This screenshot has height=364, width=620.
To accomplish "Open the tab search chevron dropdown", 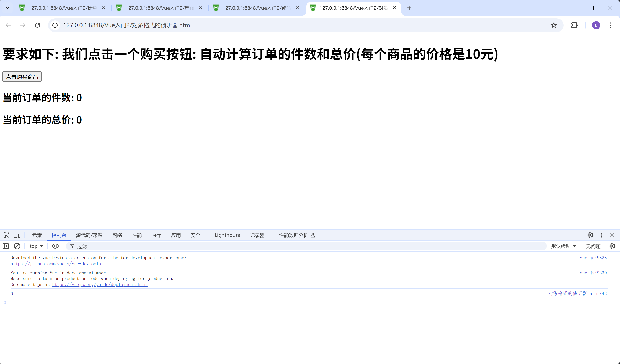I will pyautogui.click(x=7, y=8).
